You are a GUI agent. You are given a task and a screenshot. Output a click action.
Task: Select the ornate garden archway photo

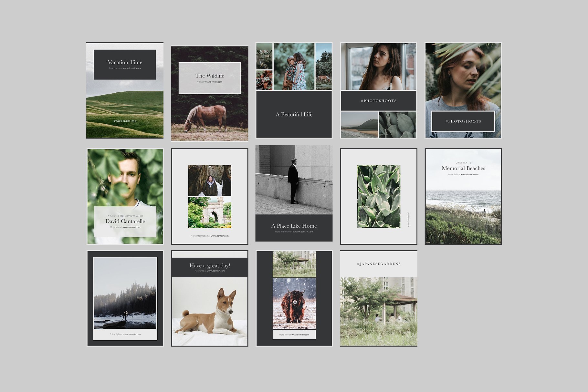coord(209,213)
